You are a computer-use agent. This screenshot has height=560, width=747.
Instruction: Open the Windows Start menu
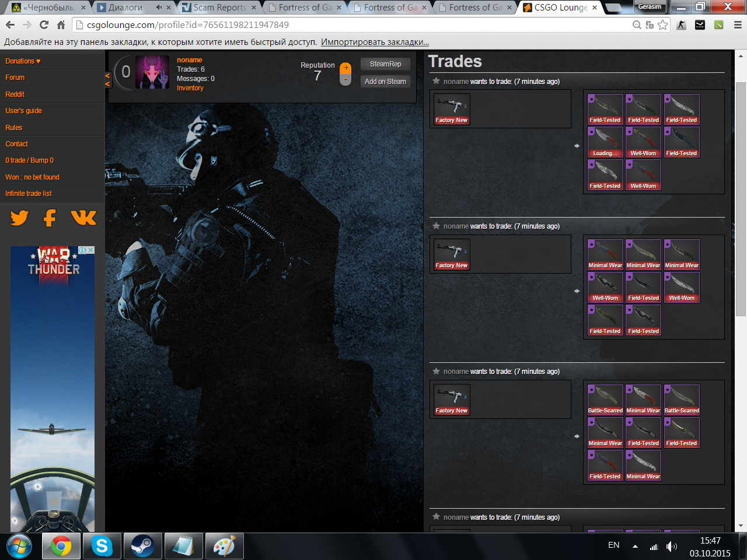19,547
